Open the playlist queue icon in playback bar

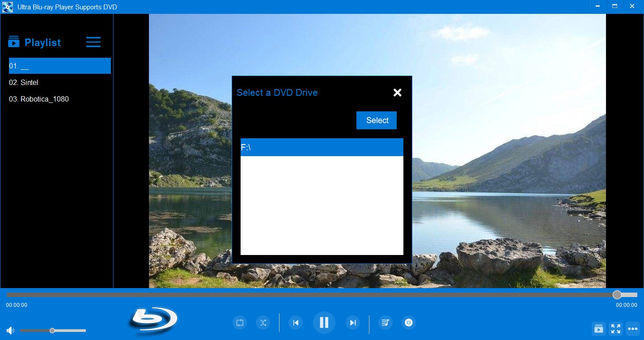tap(386, 323)
